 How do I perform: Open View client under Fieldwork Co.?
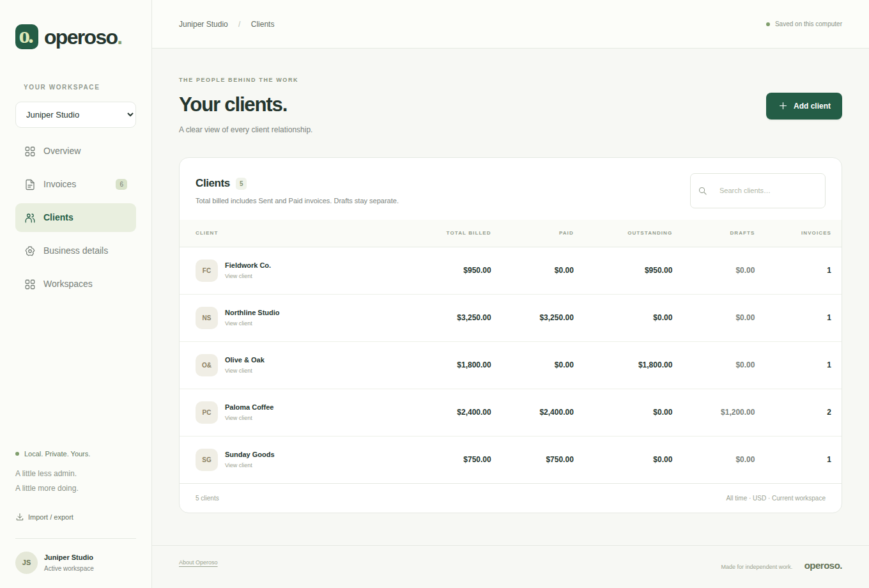pos(238,276)
